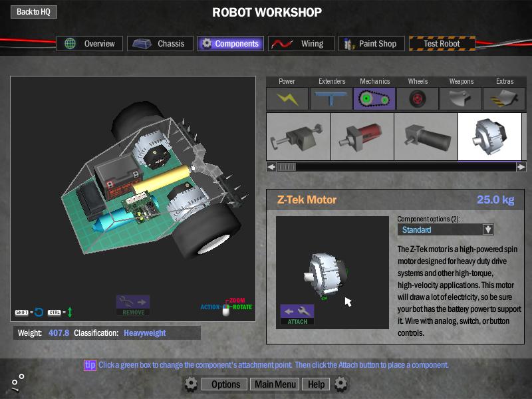
Task: Click the Attach wrench button
Action: coord(297,314)
